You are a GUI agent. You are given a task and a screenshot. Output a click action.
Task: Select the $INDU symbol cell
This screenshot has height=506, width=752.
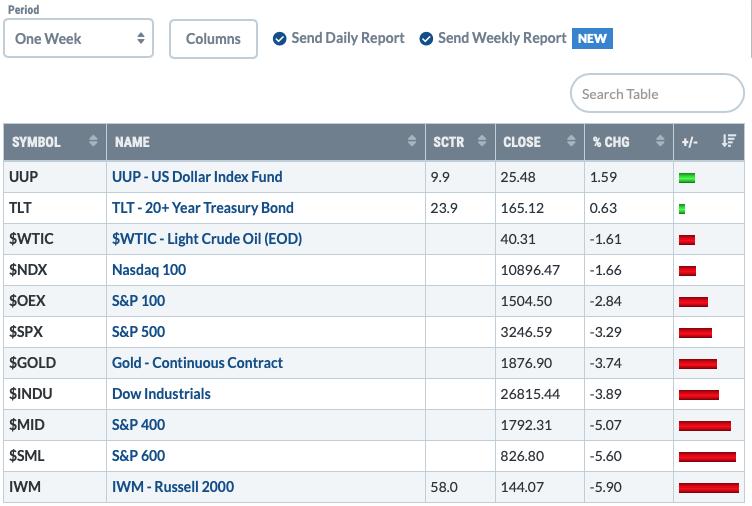point(55,394)
